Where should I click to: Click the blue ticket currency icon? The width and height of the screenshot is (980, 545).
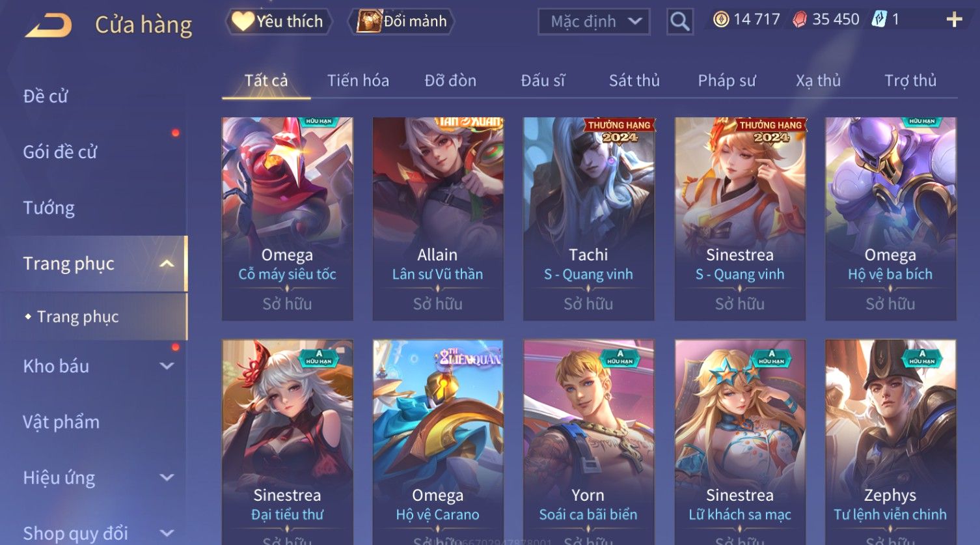pyautogui.click(x=879, y=20)
